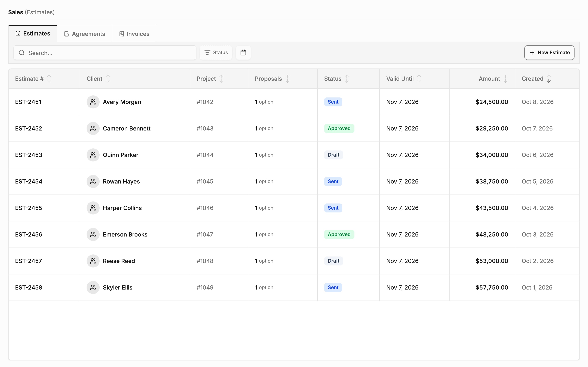Select the Estimates tab
588x367 pixels.
(x=33, y=33)
